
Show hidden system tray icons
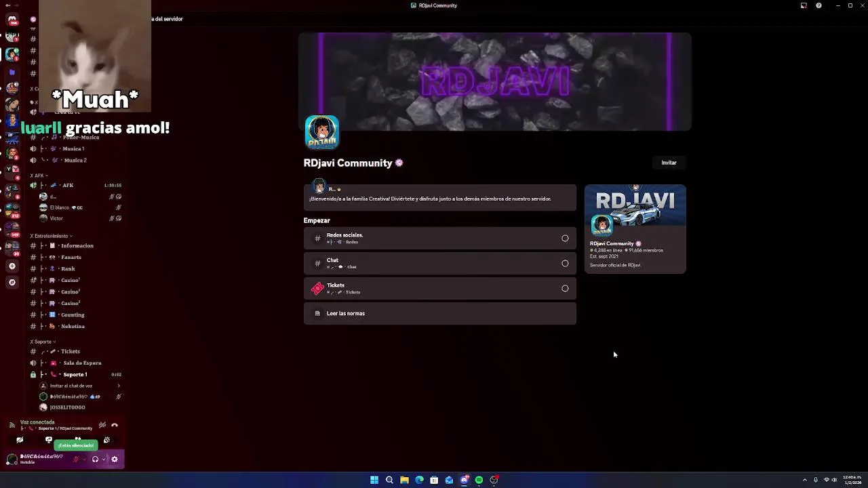805,480
